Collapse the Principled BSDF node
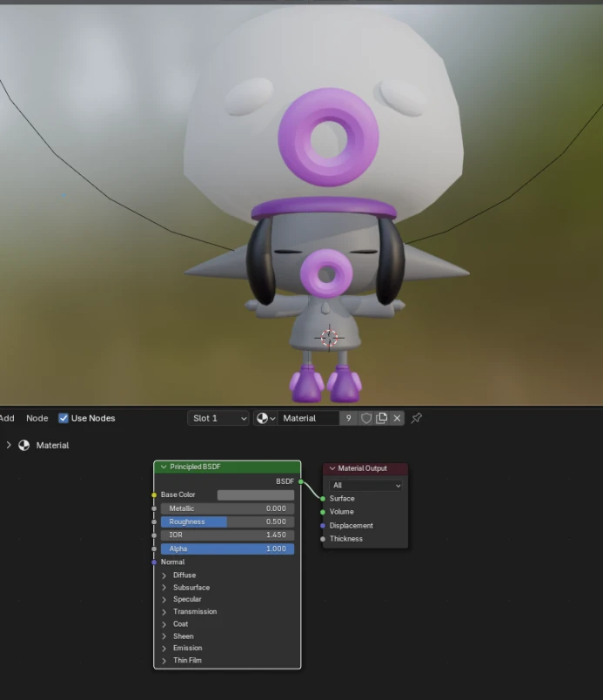 163,468
